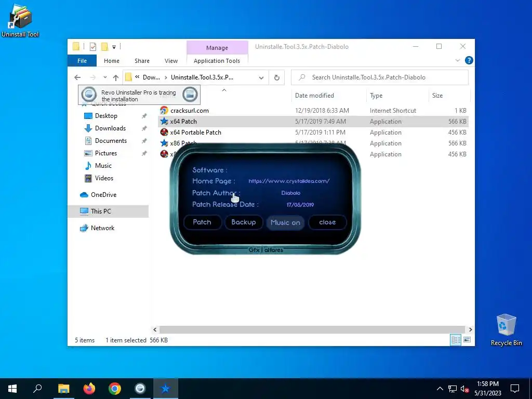Image resolution: width=532 pixels, height=399 pixels.
Task: Expand the address bar history dropdown
Action: [x=261, y=78]
